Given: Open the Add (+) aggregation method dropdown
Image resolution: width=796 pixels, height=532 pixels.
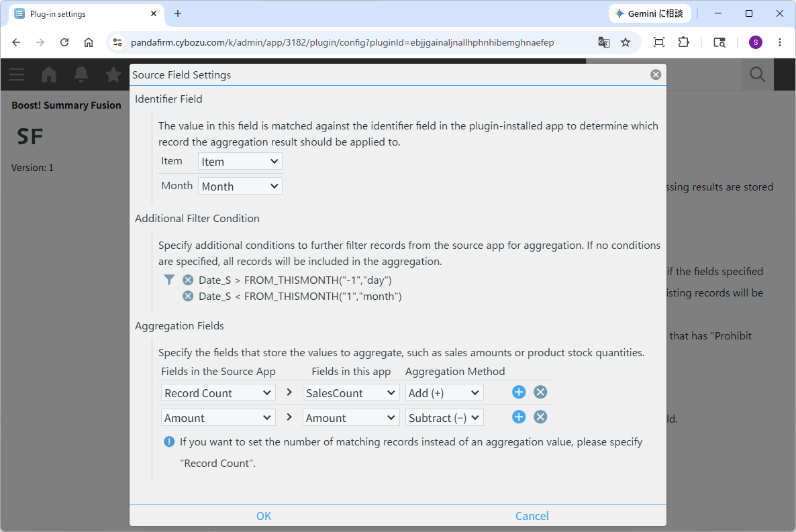Looking at the screenshot, I should [x=444, y=393].
